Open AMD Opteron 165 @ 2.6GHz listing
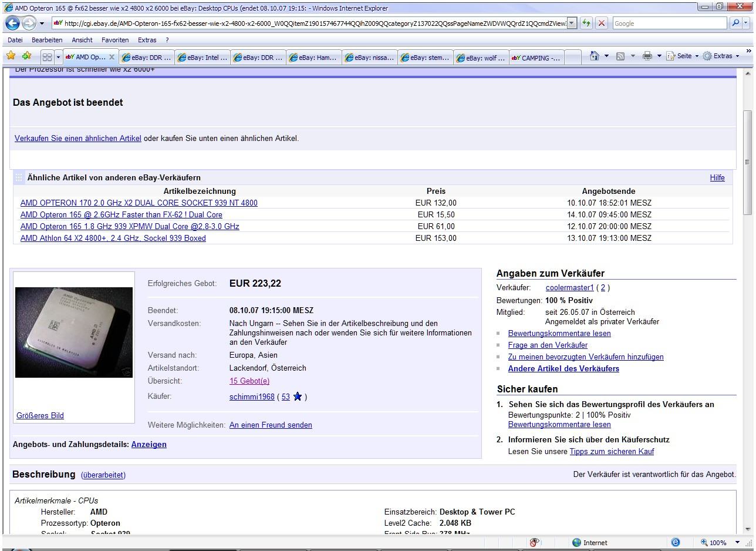 [x=122, y=214]
